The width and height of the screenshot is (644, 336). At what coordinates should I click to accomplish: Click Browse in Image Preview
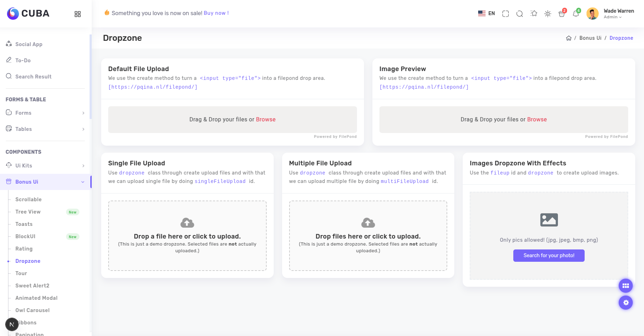[x=537, y=120]
